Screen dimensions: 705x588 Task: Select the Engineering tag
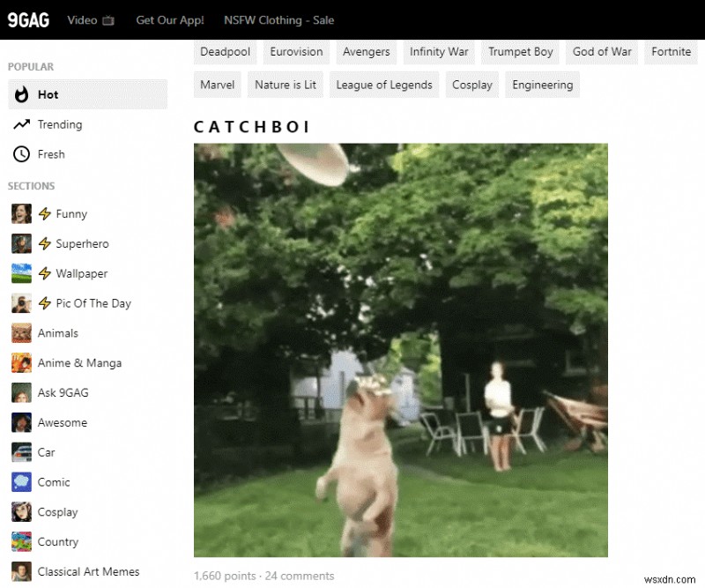tap(542, 85)
